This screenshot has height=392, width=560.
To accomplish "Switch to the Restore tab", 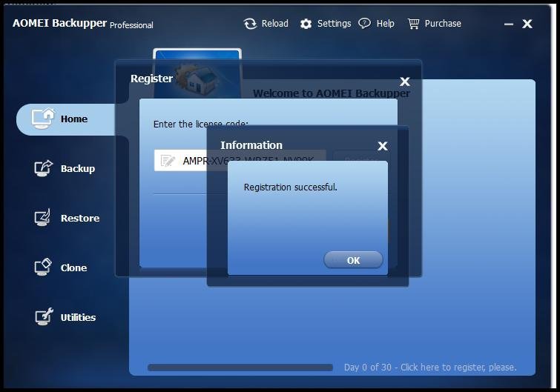I will pyautogui.click(x=80, y=218).
